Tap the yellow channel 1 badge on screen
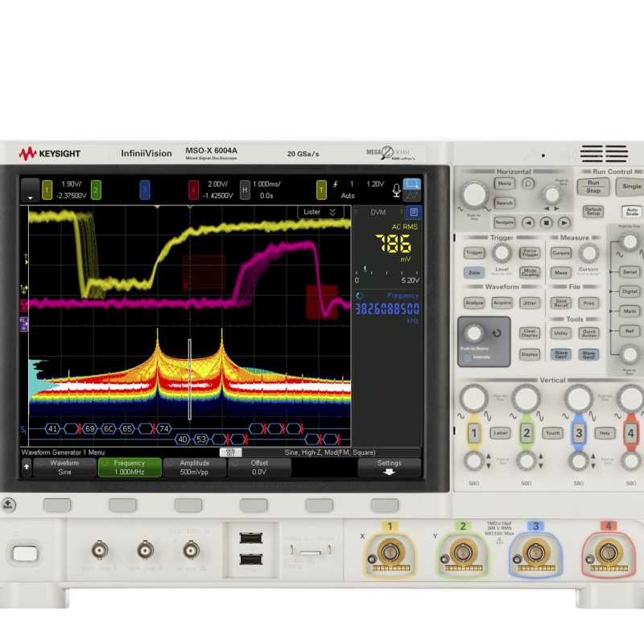This screenshot has width=644, height=644. coord(47,190)
